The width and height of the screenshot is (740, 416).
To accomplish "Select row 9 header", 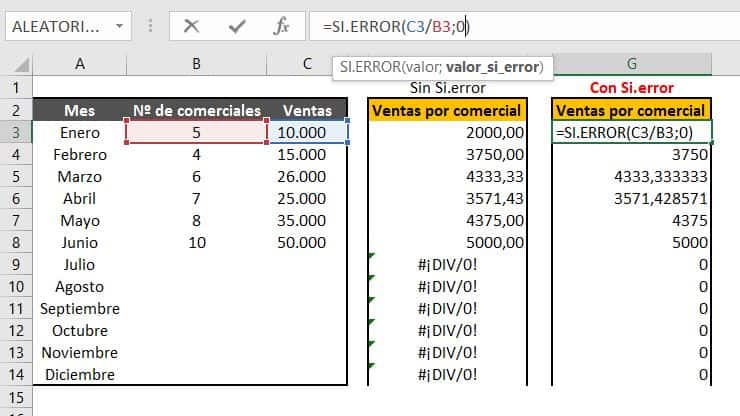I will (16, 264).
